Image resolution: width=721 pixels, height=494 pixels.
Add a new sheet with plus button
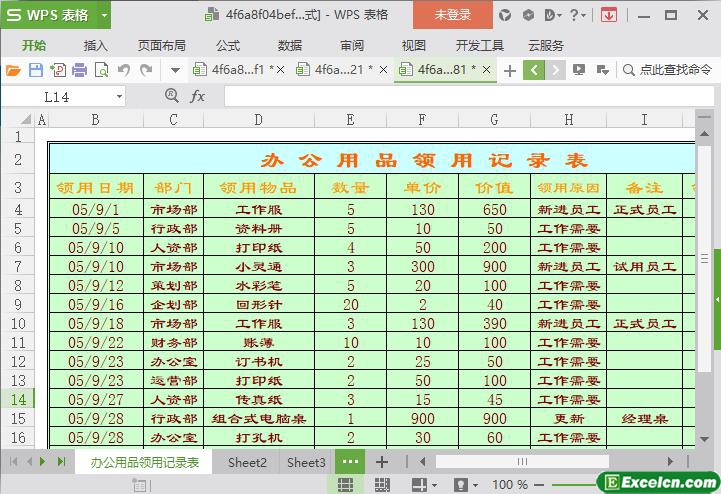[x=381, y=462]
